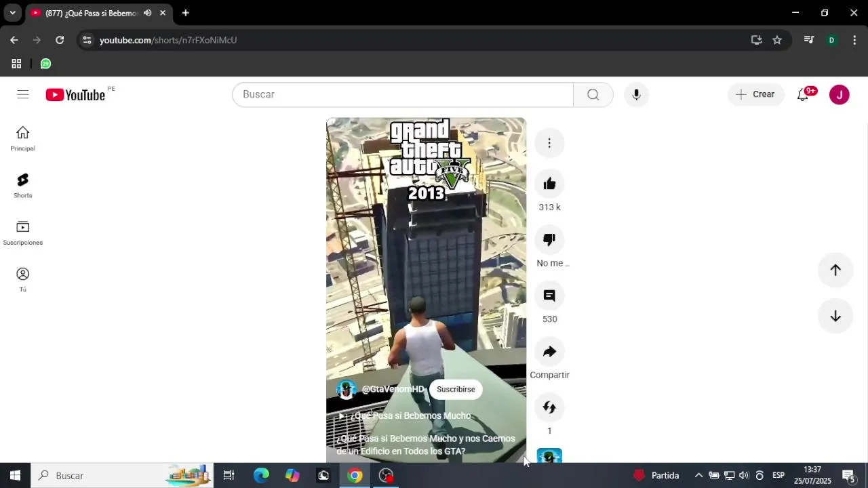
Task: Mute the tab via speaker icon
Action: 147,13
